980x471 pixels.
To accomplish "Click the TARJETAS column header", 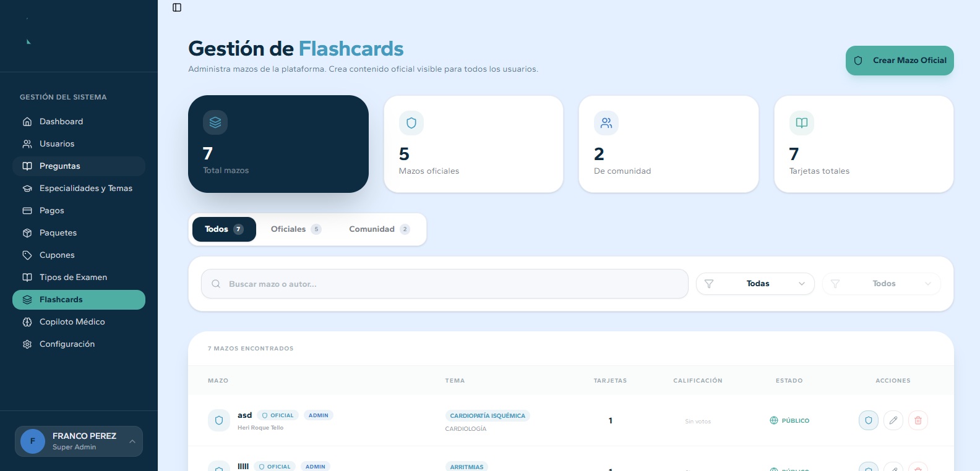I will tap(610, 381).
